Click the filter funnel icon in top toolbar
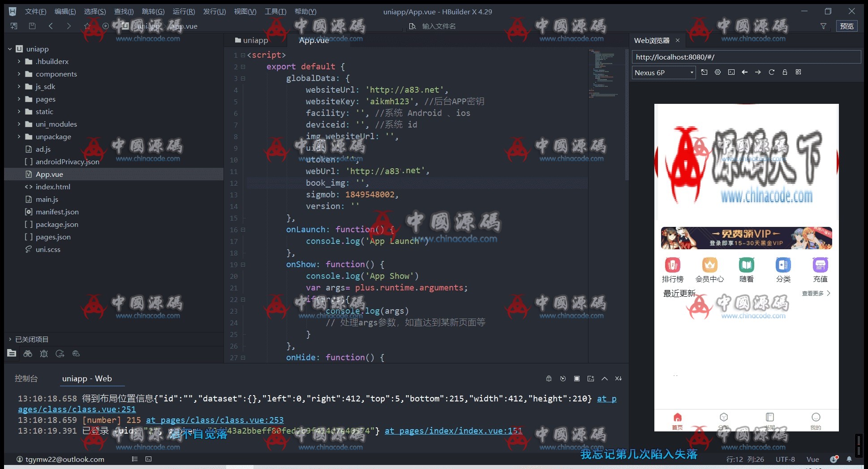 pyautogui.click(x=823, y=26)
